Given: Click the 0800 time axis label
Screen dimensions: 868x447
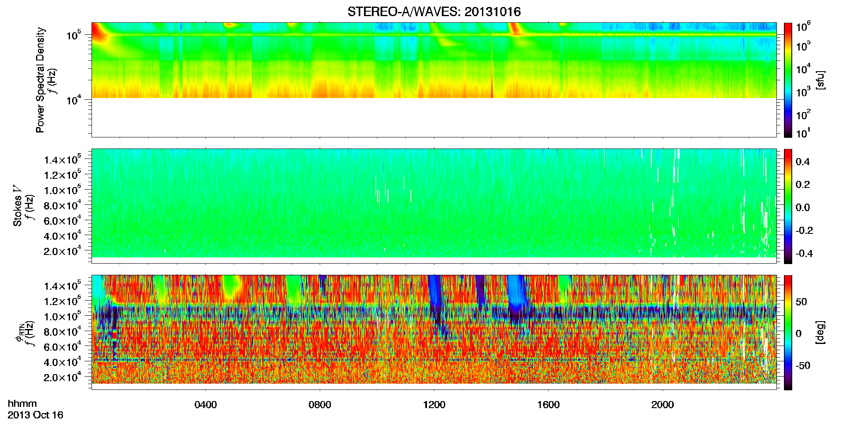Looking at the screenshot, I should tap(320, 405).
